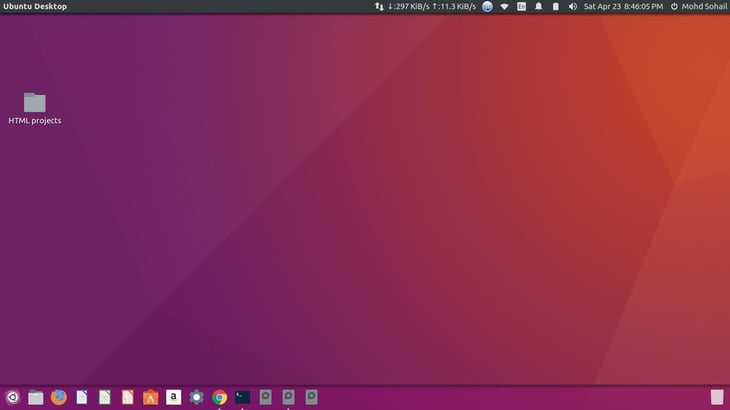Open the Mohd Sohail user menu
The height and width of the screenshot is (410, 730).
point(704,7)
